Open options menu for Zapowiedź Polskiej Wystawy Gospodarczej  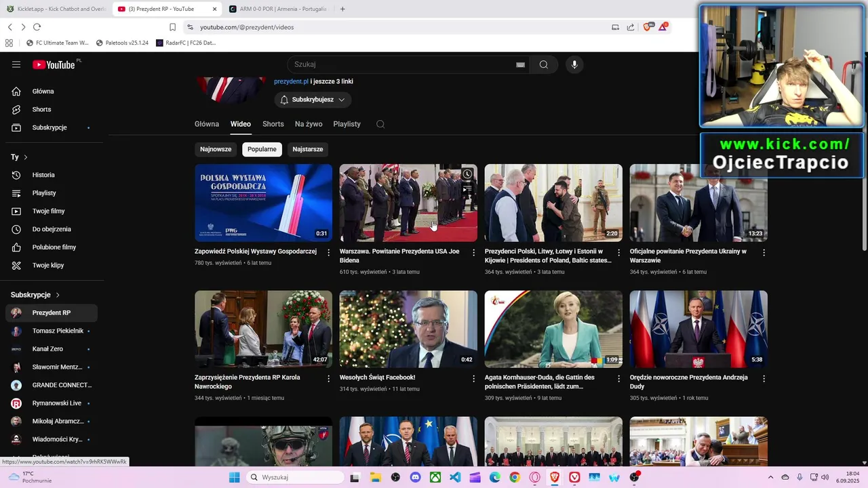point(329,252)
